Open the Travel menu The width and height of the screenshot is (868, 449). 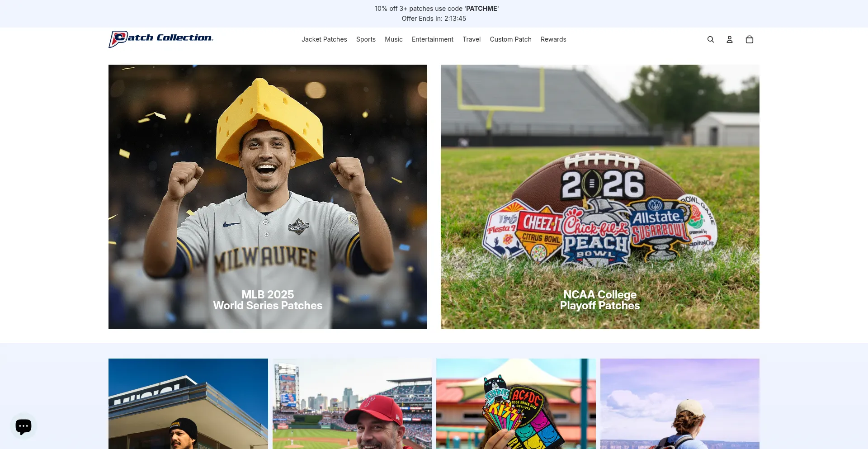(x=472, y=39)
